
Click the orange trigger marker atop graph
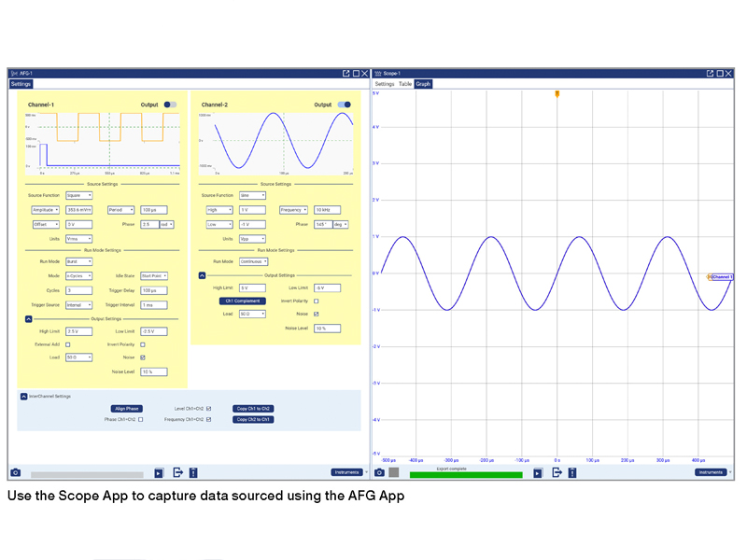point(557,94)
